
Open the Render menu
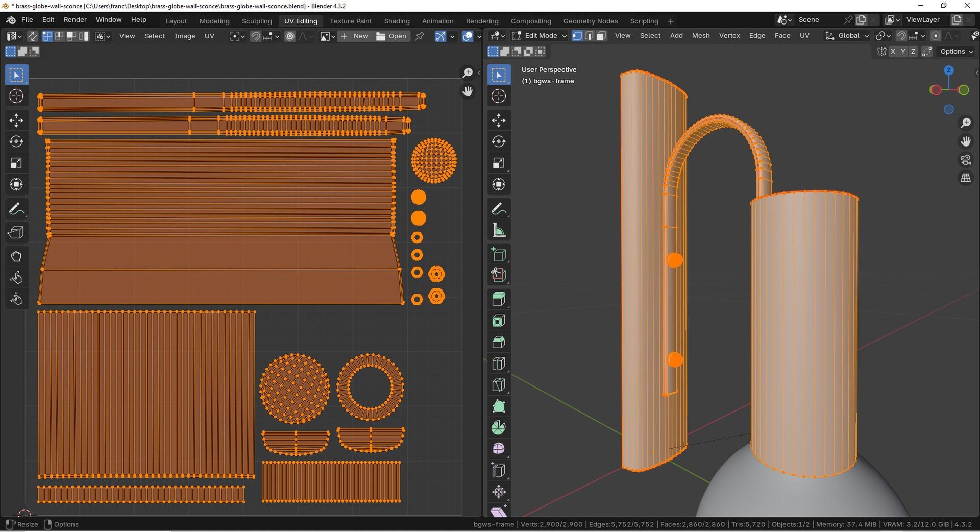click(75, 20)
